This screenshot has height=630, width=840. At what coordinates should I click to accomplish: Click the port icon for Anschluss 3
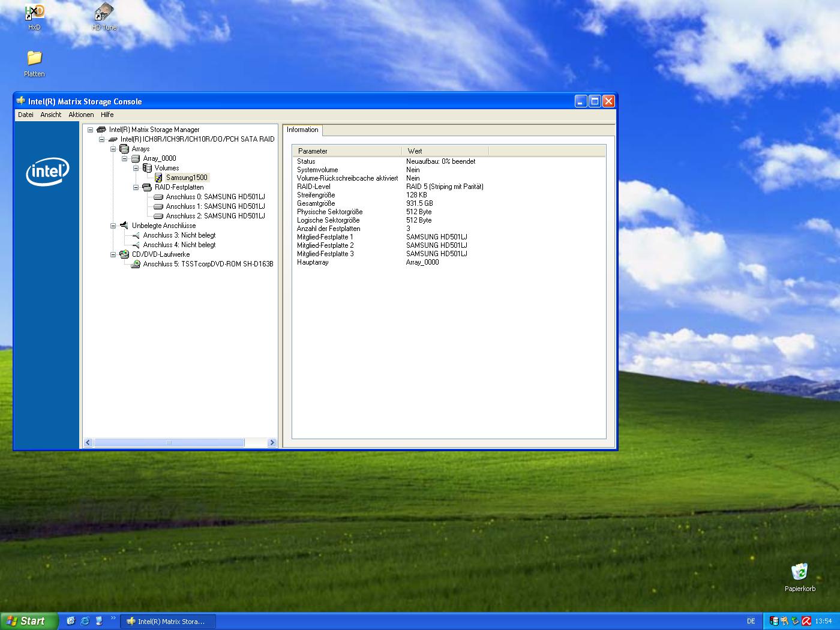136,235
